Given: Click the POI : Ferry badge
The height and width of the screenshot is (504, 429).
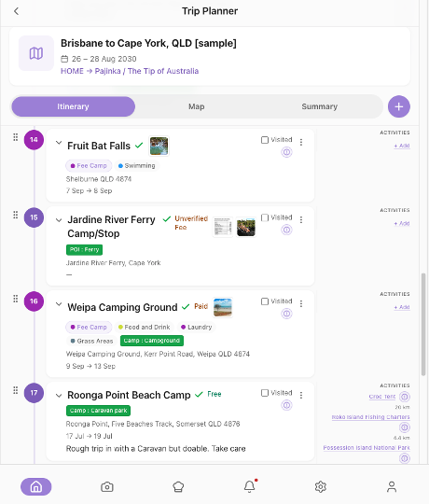Looking at the screenshot, I should pyautogui.click(x=85, y=250).
